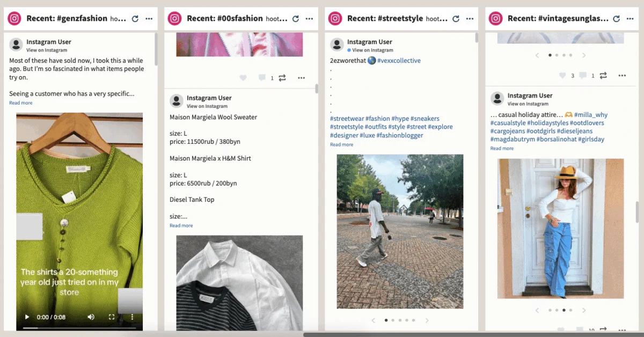Screen dimensions: 644x337
Task: Refresh the #genzfashion stream
Action: (x=135, y=18)
